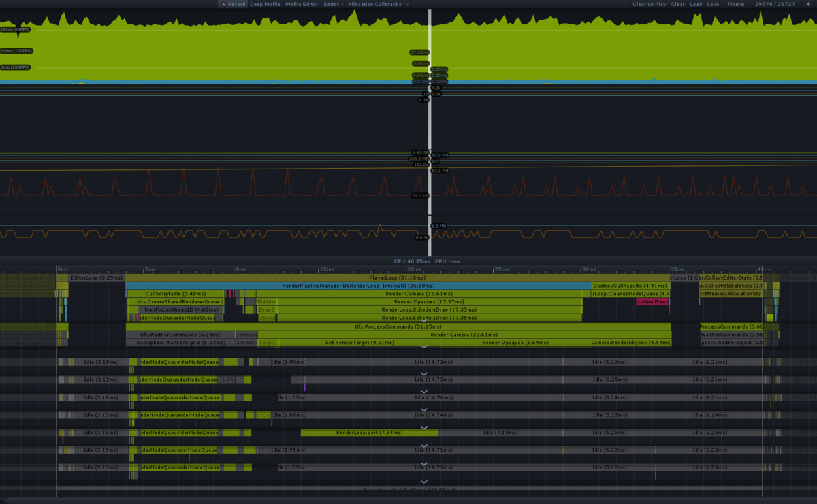Select the Semaphore.WaitForSignal (6.23ms) sample

pos(180,343)
